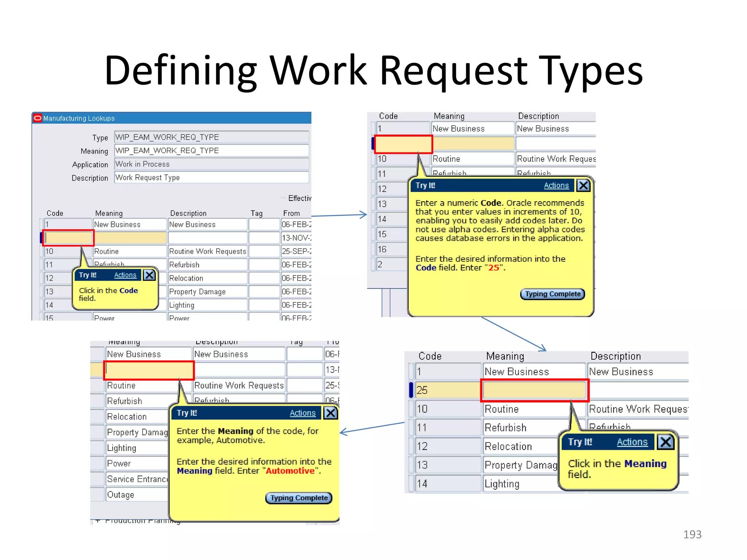Select the code 25 cell
Image resolution: width=747 pixels, height=560 pixels.
coord(448,390)
